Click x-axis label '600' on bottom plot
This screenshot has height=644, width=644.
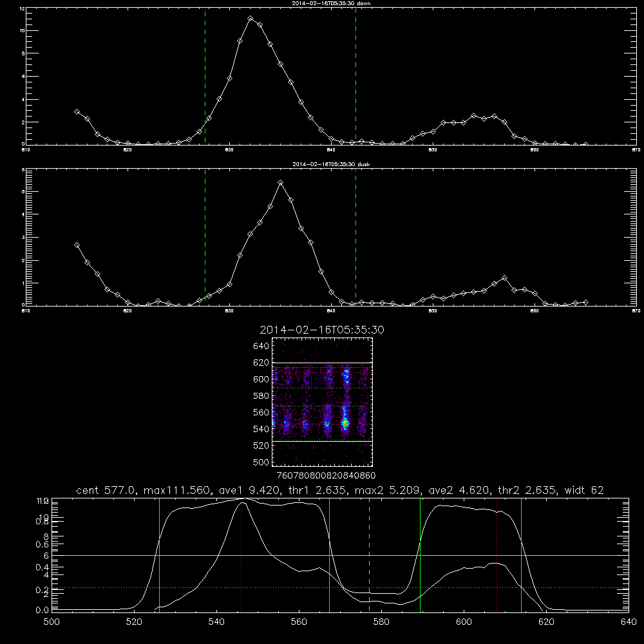464,622
